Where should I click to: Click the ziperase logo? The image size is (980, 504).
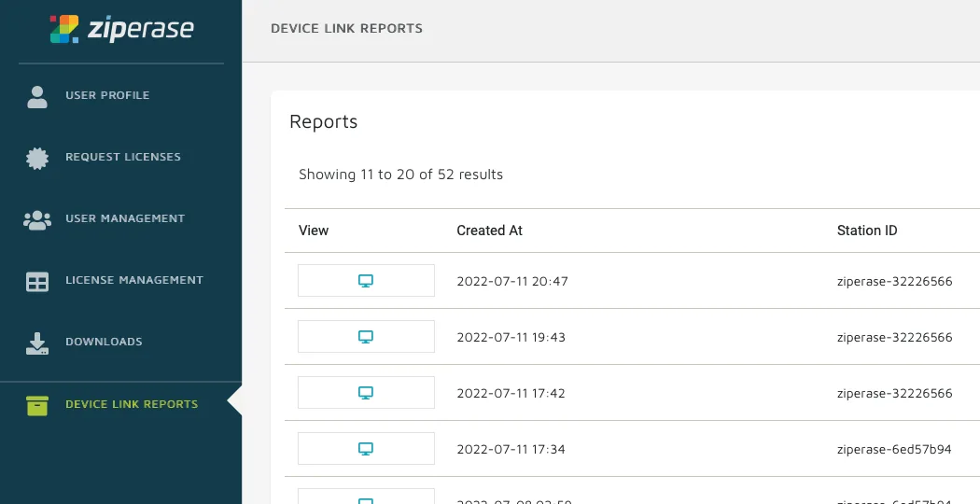point(122,29)
